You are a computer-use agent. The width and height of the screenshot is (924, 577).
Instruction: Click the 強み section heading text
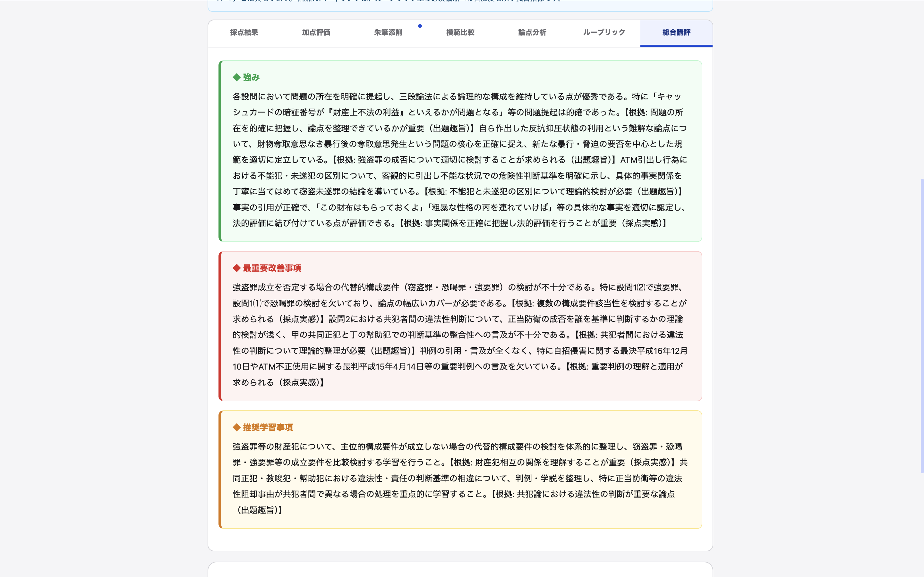point(250,77)
